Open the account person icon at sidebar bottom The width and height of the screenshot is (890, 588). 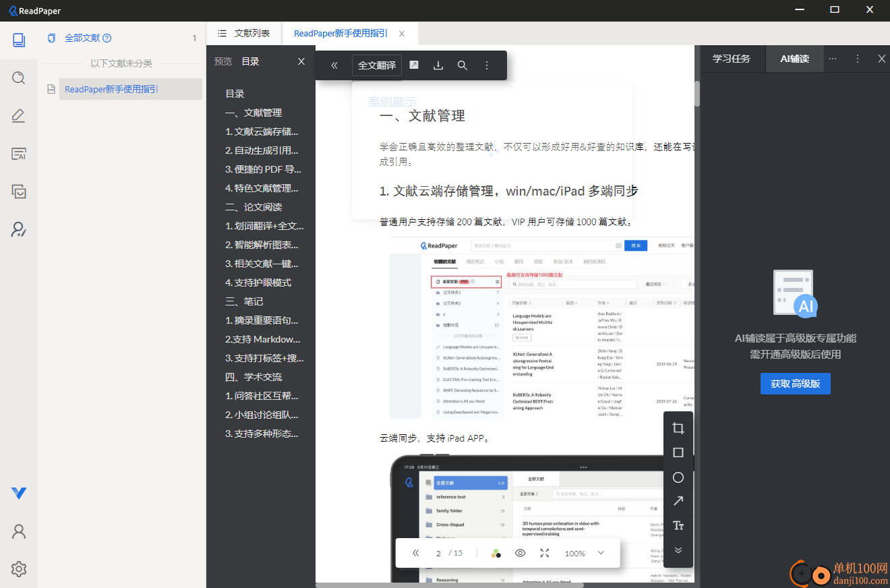pyautogui.click(x=19, y=531)
